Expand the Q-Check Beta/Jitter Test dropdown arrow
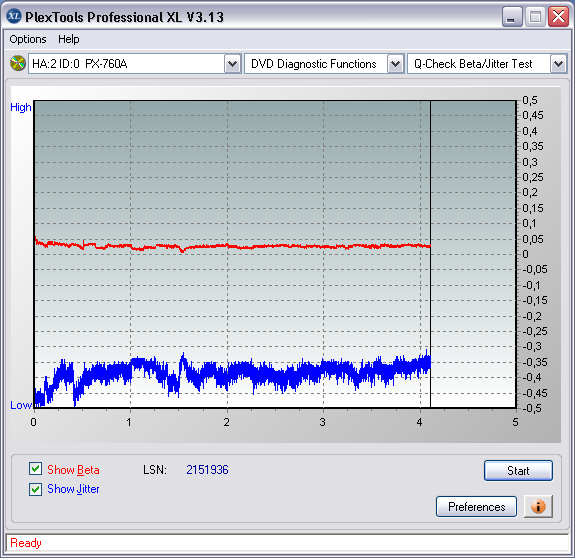This screenshot has width=575, height=558. pyautogui.click(x=558, y=64)
